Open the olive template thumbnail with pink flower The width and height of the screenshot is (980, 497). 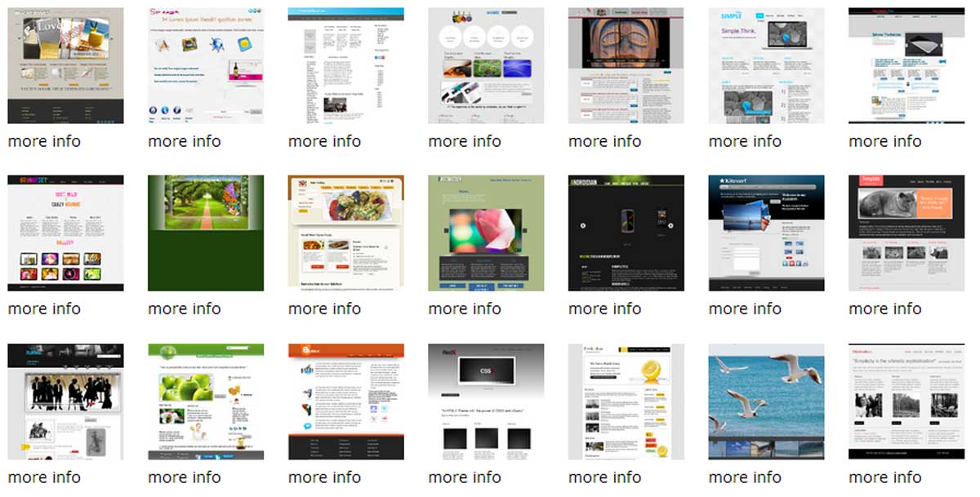[x=486, y=233]
